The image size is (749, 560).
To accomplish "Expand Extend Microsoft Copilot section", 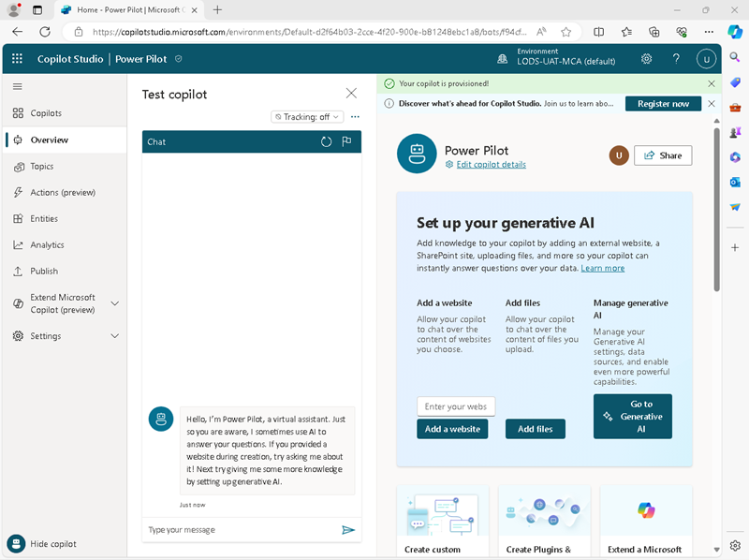I will (115, 303).
